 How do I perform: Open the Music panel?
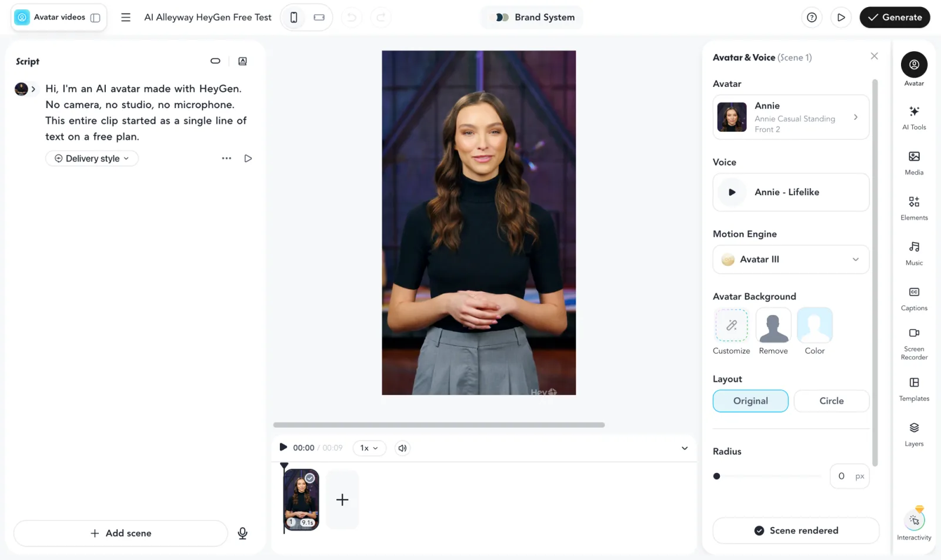(914, 253)
